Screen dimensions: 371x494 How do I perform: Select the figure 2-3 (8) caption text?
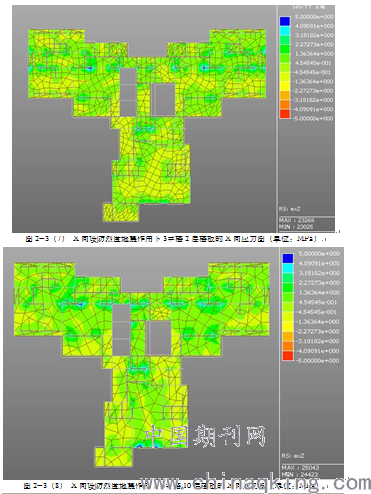click(x=172, y=486)
